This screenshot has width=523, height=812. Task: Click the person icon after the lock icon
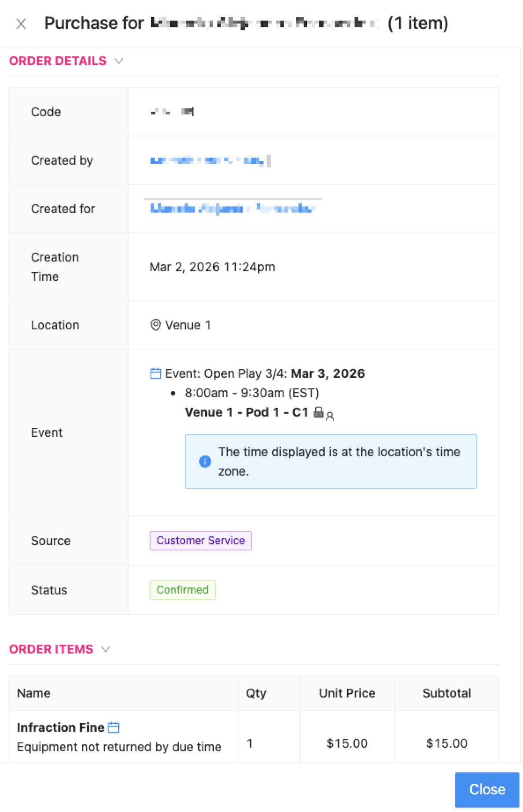point(330,416)
